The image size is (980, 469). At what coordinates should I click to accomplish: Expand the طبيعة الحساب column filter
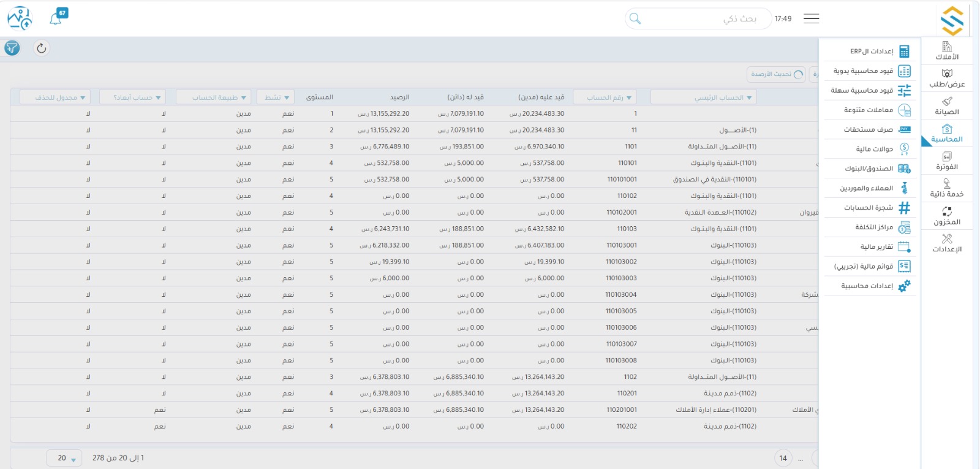click(x=213, y=97)
